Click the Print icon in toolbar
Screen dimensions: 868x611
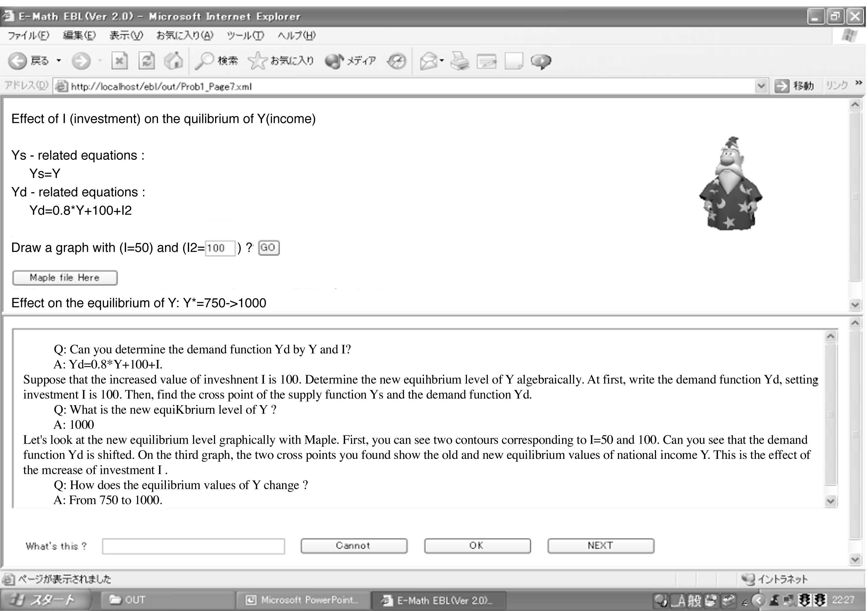pos(460,61)
